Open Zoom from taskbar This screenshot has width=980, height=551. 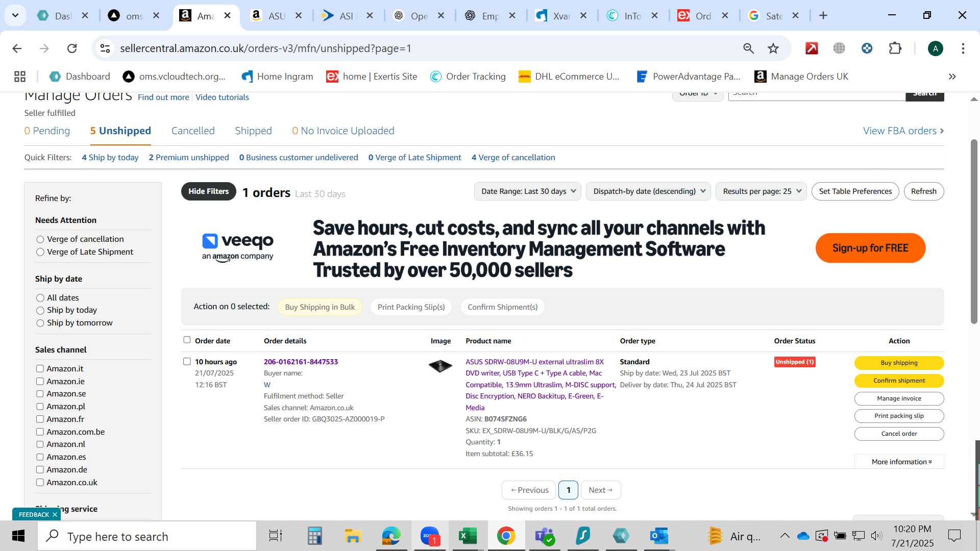430,536
